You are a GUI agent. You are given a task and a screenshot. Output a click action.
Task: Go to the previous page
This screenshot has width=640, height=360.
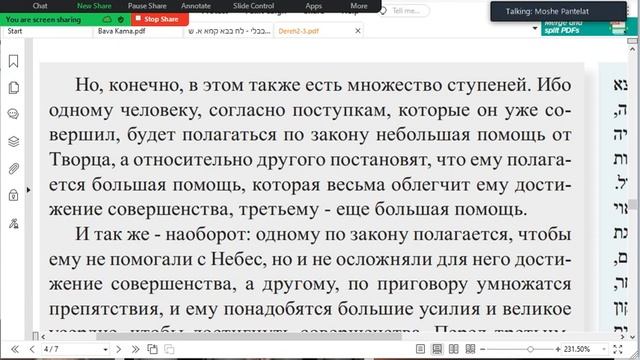coord(32,349)
